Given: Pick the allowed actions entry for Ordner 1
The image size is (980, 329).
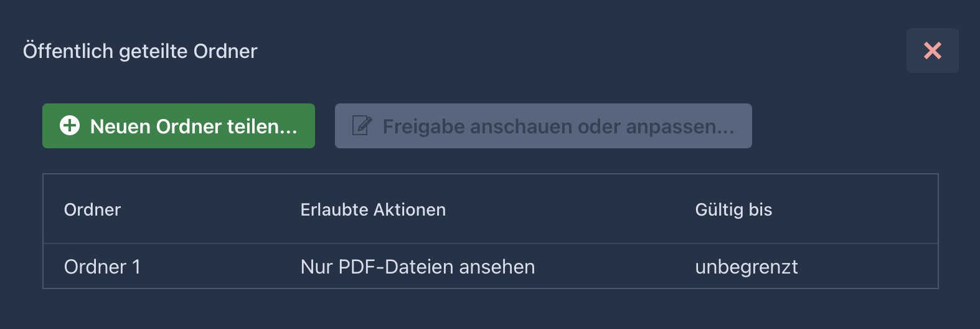Looking at the screenshot, I should [x=417, y=267].
